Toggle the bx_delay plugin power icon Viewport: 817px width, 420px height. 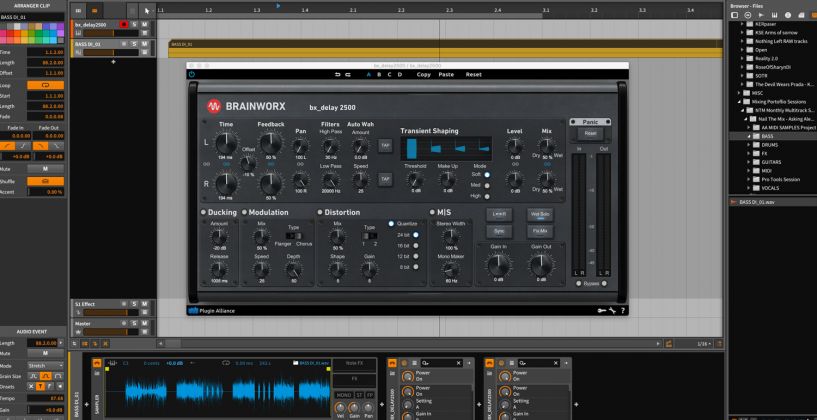pyautogui.click(x=191, y=75)
